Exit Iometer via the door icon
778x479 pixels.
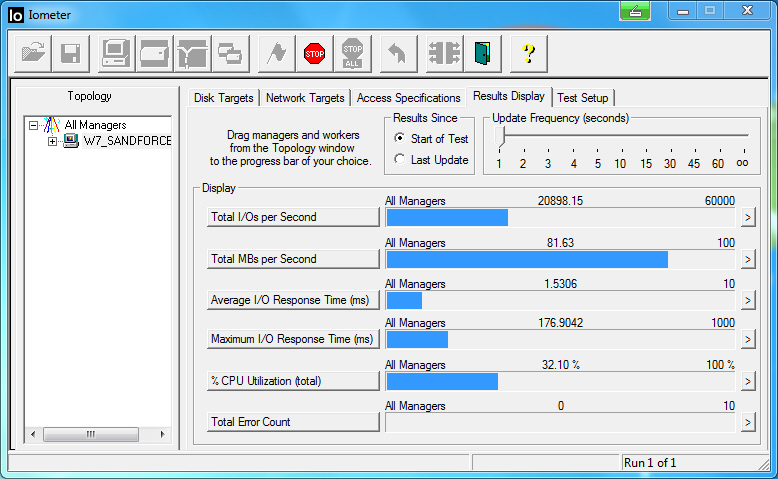point(482,53)
